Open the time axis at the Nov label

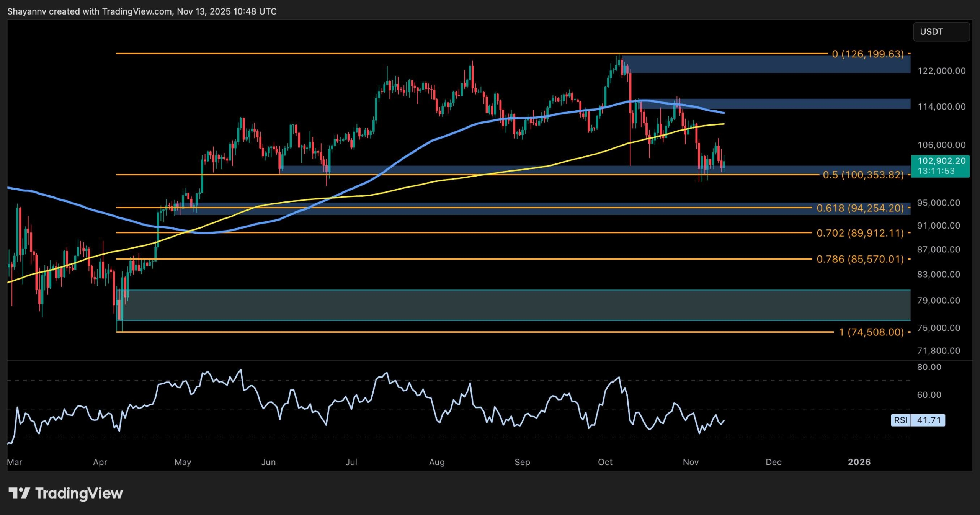(x=691, y=462)
